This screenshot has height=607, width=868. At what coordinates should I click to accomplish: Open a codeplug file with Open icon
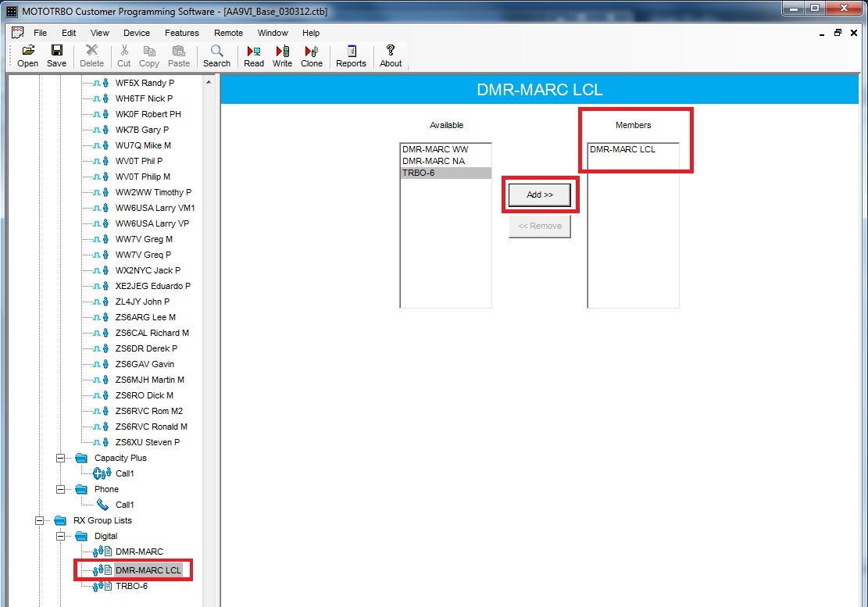coord(27,51)
